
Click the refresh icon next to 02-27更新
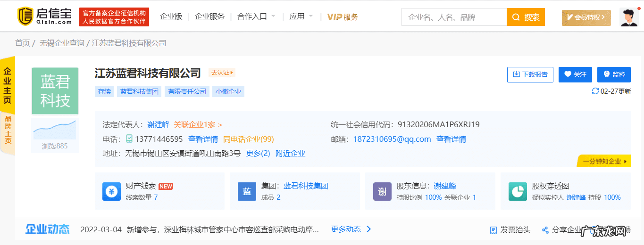(595, 91)
